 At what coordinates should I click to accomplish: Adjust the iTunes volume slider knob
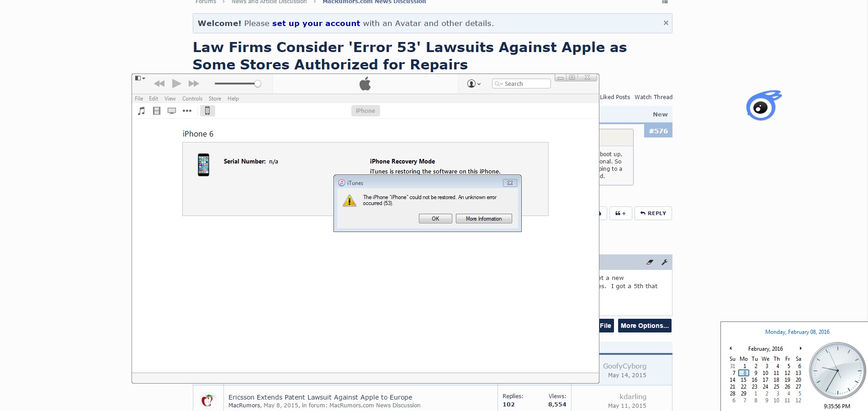click(x=258, y=84)
